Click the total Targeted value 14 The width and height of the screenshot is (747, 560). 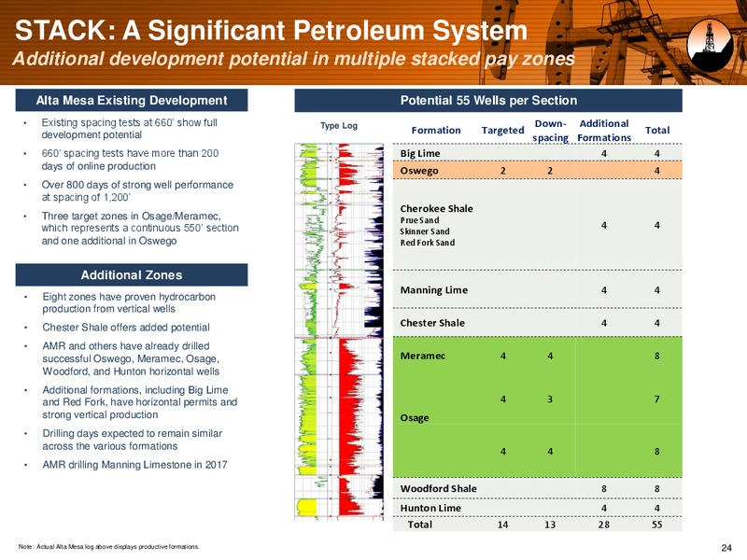[502, 525]
